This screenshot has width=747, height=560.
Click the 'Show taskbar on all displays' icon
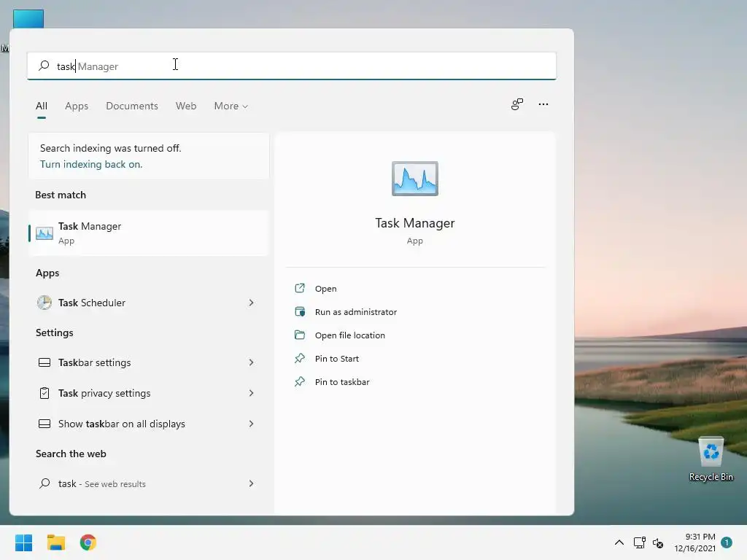click(x=44, y=424)
